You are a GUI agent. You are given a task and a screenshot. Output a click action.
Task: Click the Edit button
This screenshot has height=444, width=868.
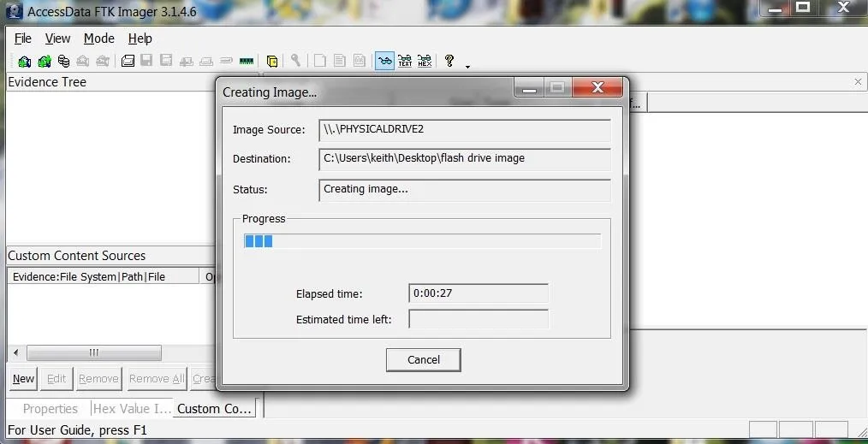coord(56,379)
